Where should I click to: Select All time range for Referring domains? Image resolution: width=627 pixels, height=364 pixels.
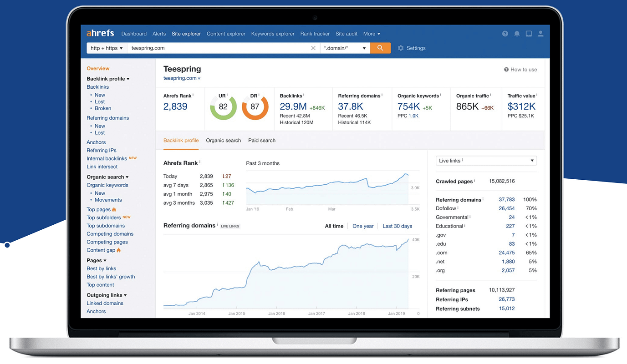[x=334, y=226]
